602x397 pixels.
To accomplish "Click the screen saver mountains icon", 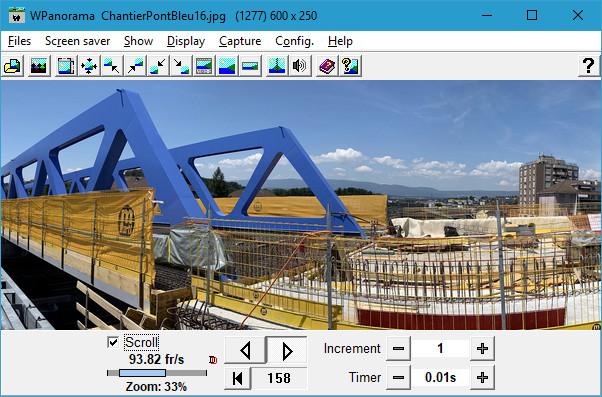I will 39,66.
